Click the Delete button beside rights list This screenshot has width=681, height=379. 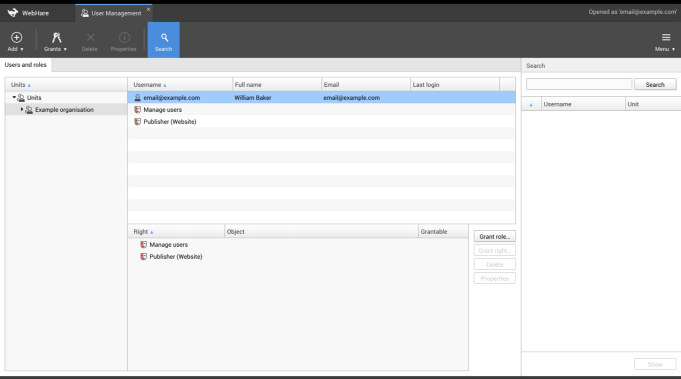click(x=495, y=264)
